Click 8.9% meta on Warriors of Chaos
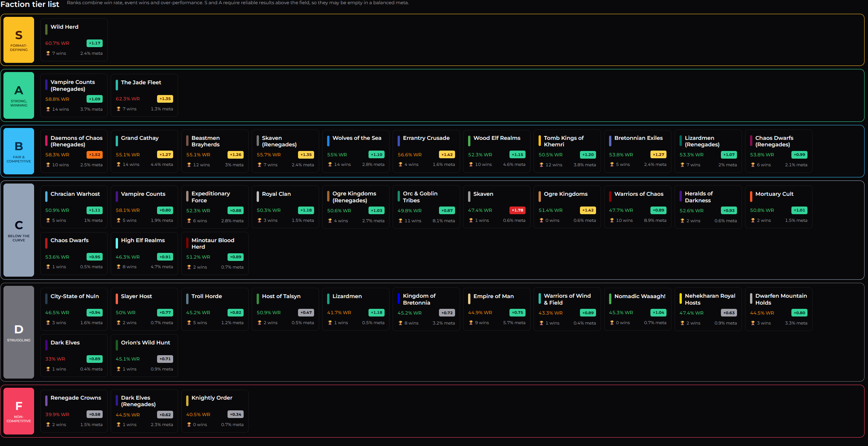The image size is (868, 446). tap(655, 220)
